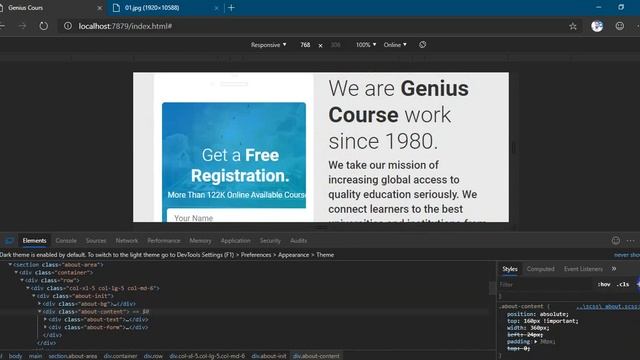Open the Responsive device dropdown
The height and width of the screenshot is (360, 640).
click(x=269, y=45)
